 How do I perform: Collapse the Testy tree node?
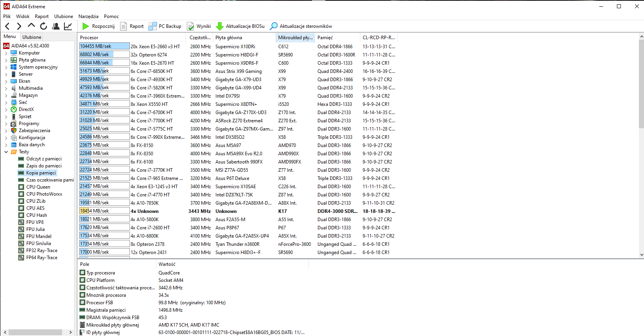coord(6,152)
